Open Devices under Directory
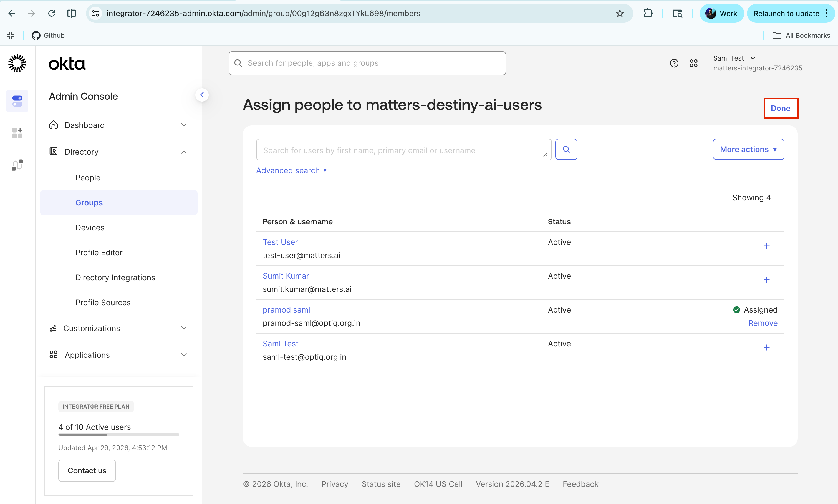Viewport: 838px width, 504px height. coord(90,228)
